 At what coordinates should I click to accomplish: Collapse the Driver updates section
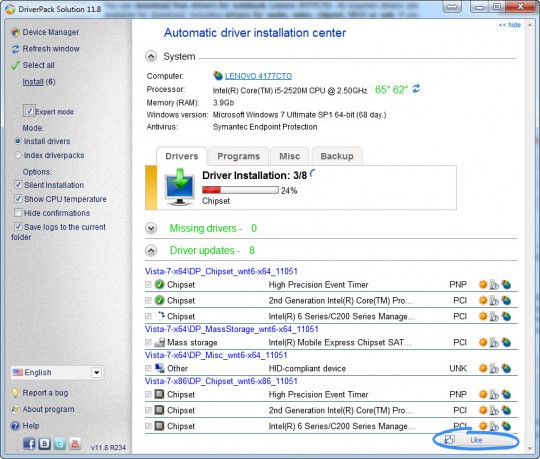[x=151, y=250]
